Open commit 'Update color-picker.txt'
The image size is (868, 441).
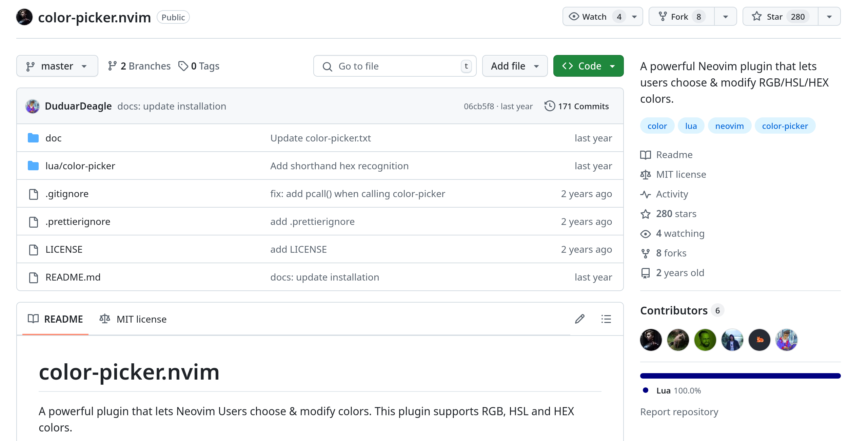[x=320, y=138]
